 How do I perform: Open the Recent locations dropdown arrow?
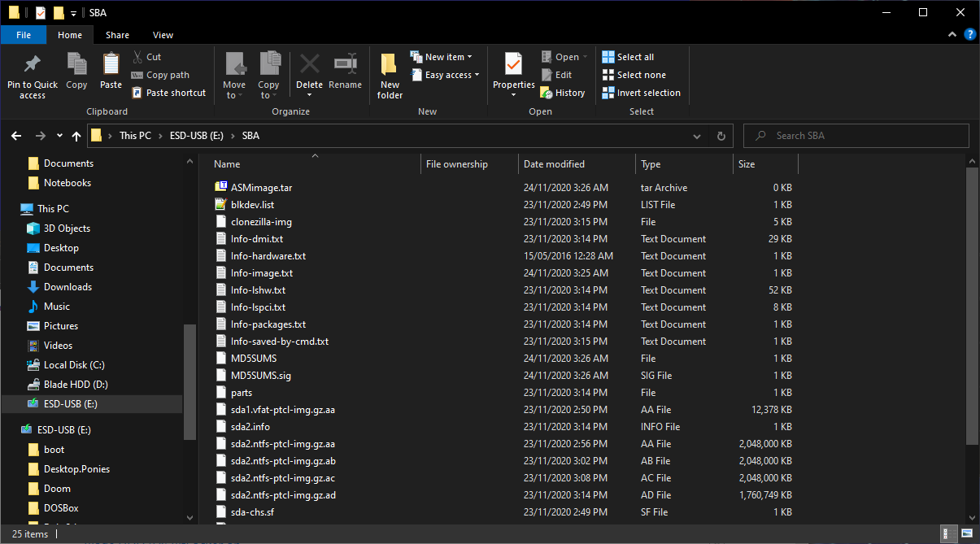click(x=59, y=136)
